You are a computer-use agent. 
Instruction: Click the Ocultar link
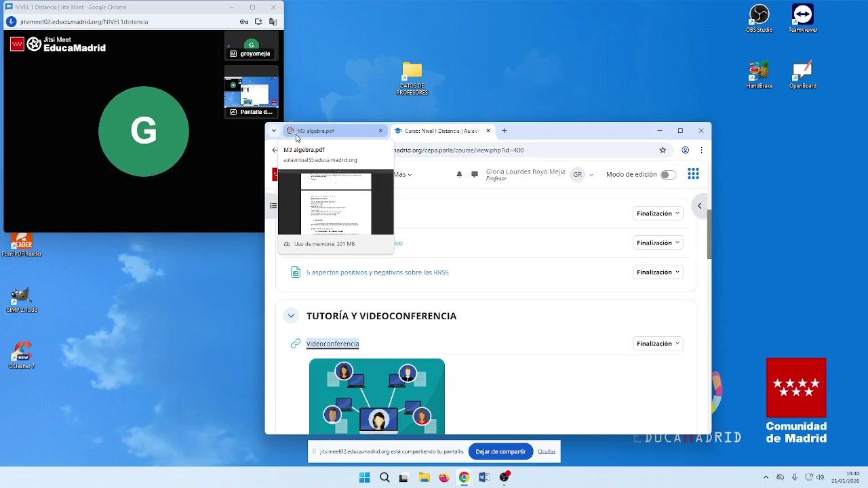(547, 451)
